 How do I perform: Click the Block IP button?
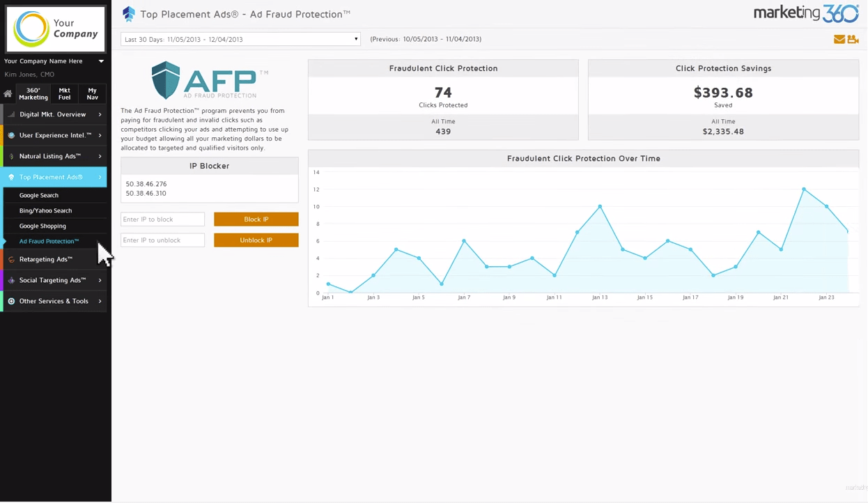pos(256,219)
